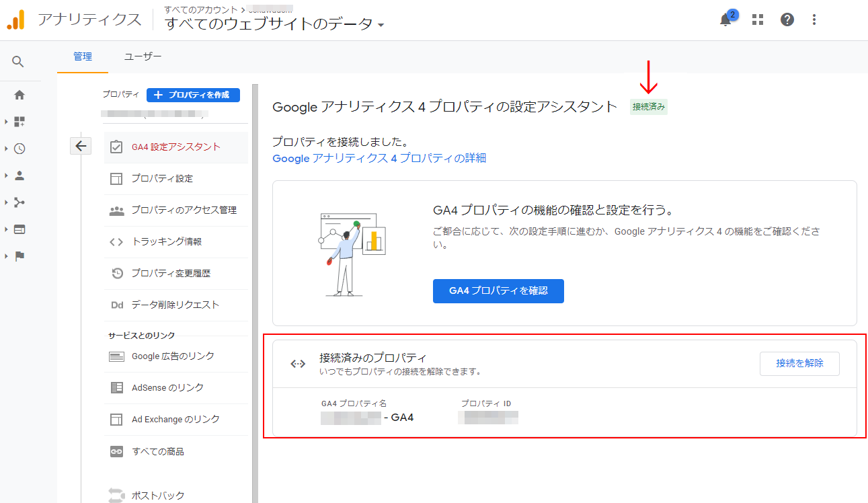Click the property column vertical scrollbar
This screenshot has width=868, height=503.
coord(255,293)
